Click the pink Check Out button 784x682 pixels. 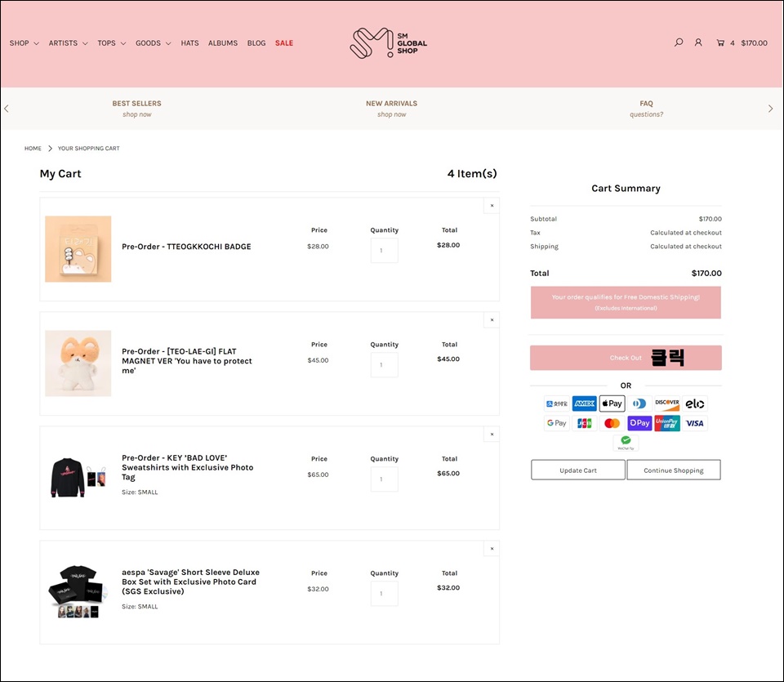pos(626,358)
